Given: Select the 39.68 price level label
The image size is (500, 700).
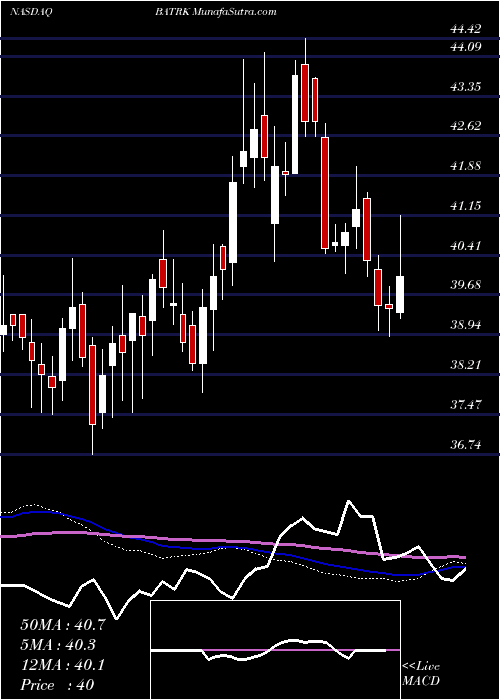Looking at the screenshot, I should (x=466, y=285).
